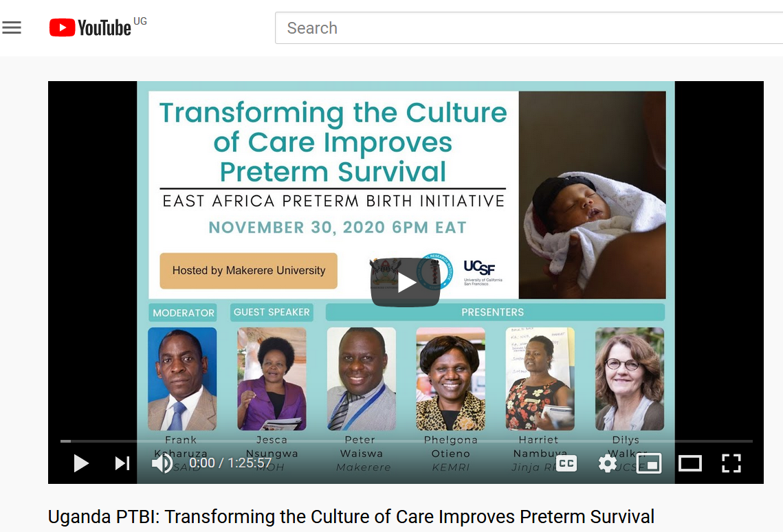
Task: Click inside the Search field
Action: (x=529, y=28)
